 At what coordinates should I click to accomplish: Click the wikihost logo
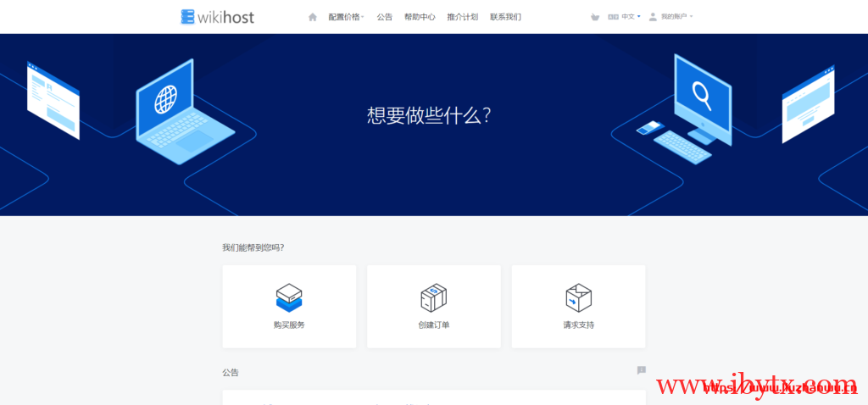(218, 17)
